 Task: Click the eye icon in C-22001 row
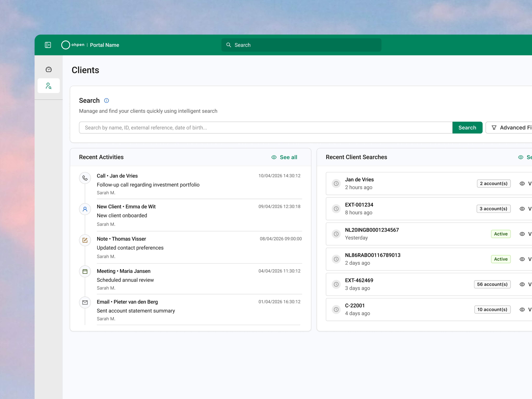click(x=522, y=310)
